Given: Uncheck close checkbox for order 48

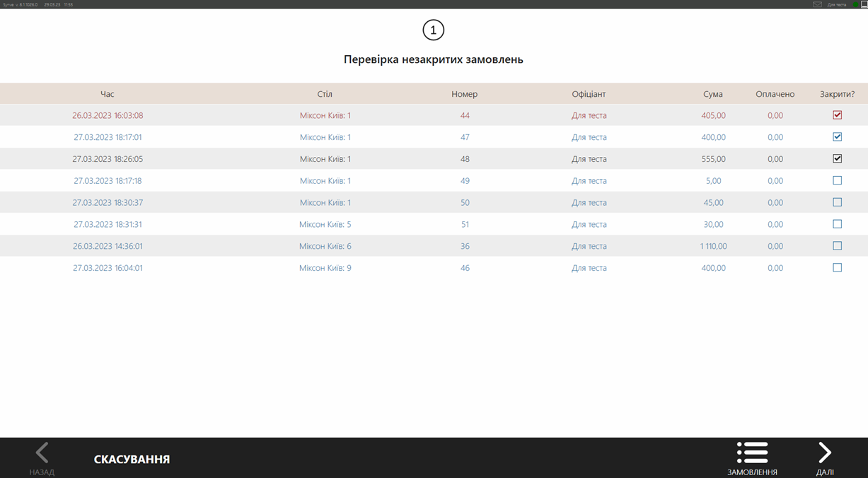Looking at the screenshot, I should tap(837, 158).
